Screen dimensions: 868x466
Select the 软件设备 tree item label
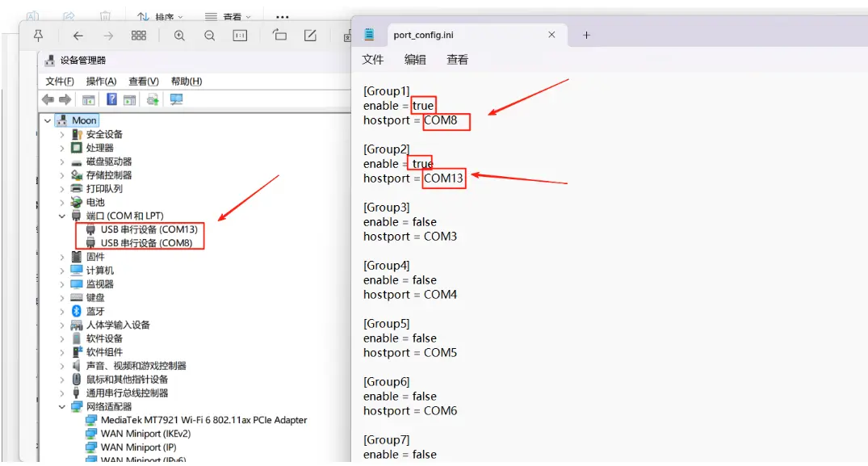tap(104, 338)
